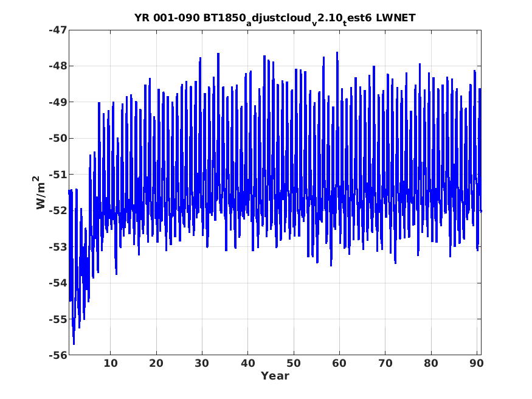
Task: Click the x-axis tick label 30
Action: tap(202, 363)
